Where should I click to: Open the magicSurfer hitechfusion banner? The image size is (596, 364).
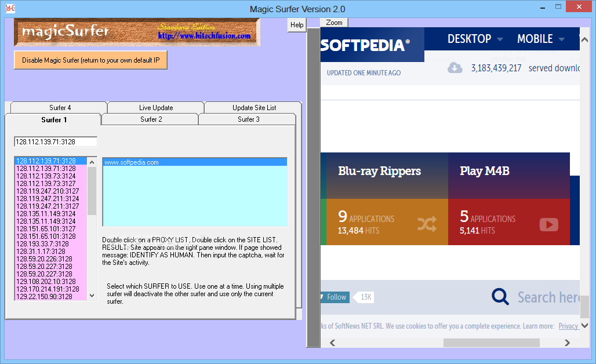point(137,32)
